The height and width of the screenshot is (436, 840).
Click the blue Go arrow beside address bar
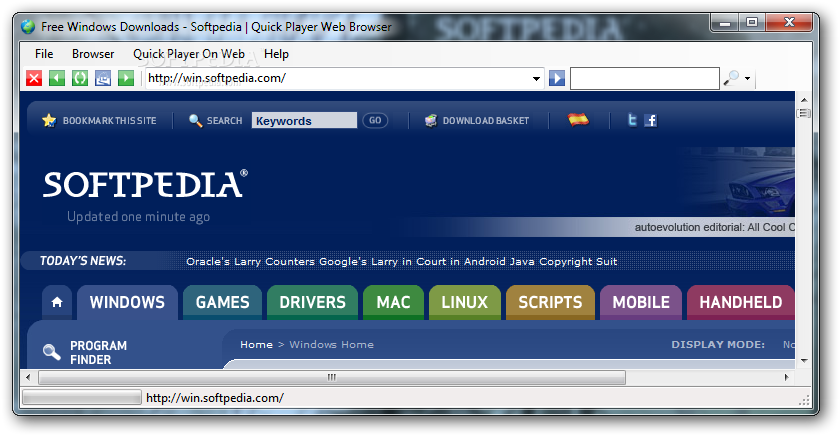tap(557, 78)
